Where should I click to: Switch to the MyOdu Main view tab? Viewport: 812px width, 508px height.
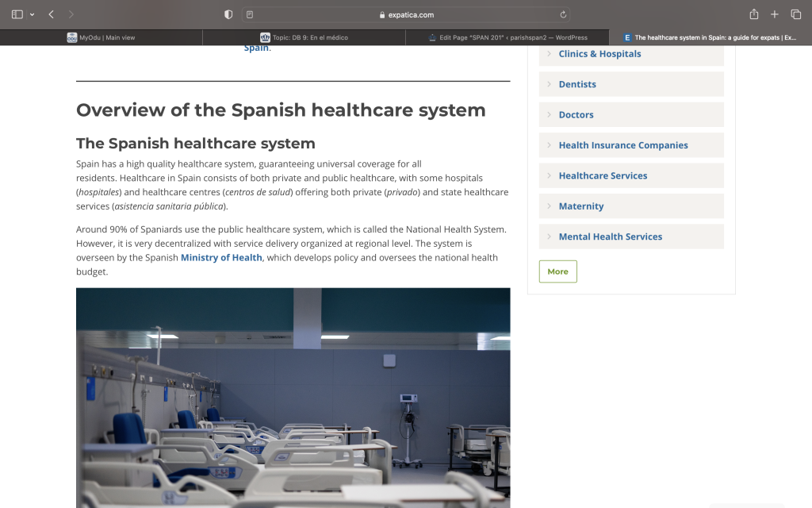tap(101, 37)
